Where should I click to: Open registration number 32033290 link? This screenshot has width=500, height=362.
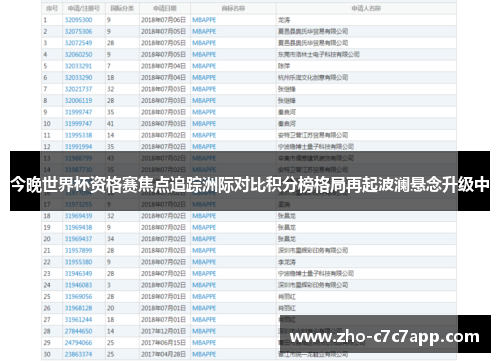[x=78, y=78]
